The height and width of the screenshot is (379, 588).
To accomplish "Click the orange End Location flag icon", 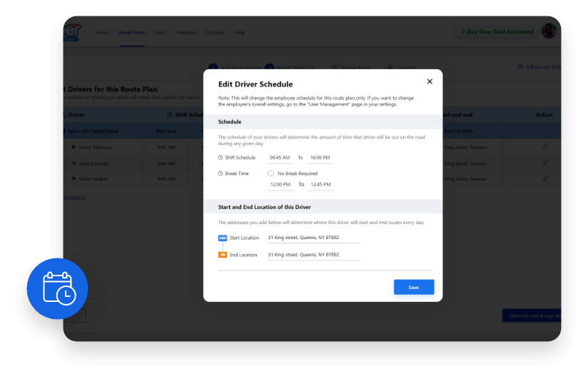I will tap(223, 255).
